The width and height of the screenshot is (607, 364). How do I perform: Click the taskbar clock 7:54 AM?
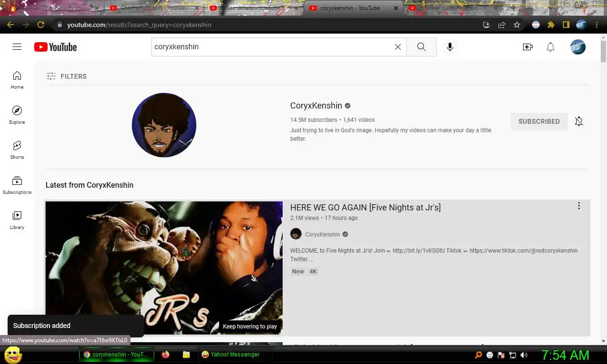[x=565, y=355]
